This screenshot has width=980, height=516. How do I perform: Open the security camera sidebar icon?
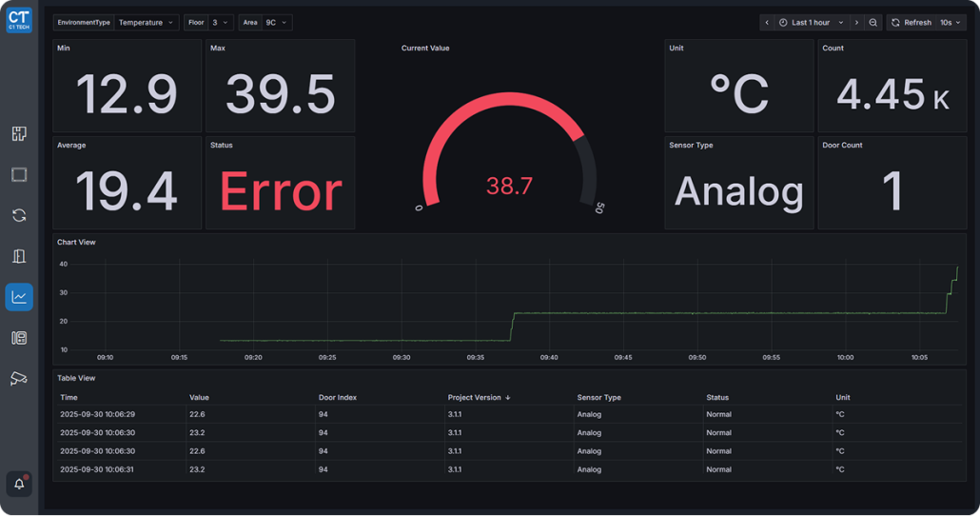(x=19, y=379)
